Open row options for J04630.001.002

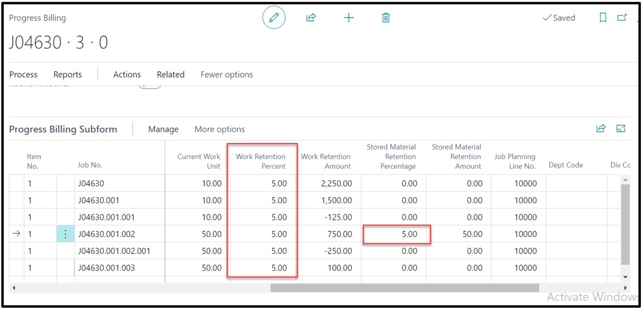pyautogui.click(x=65, y=234)
